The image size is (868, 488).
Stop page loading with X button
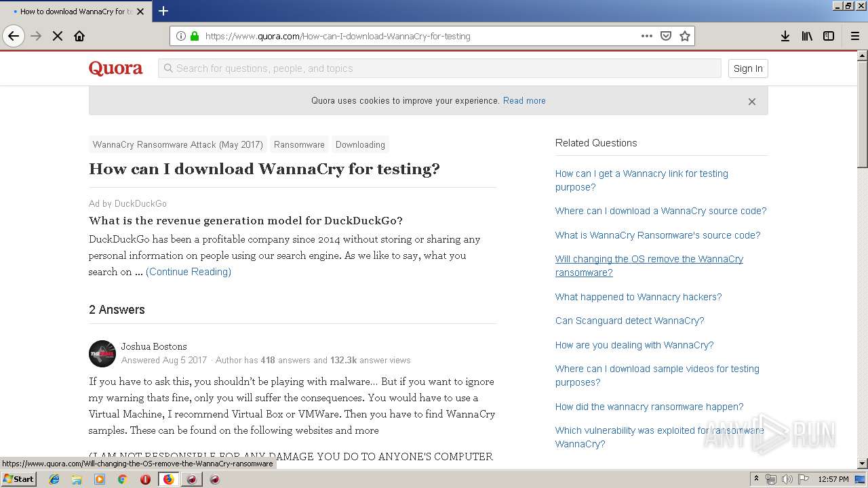pyautogui.click(x=58, y=36)
